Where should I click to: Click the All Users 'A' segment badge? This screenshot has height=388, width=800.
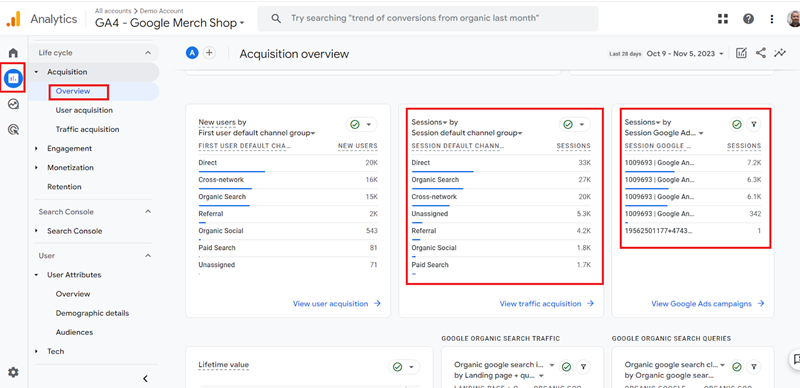[x=192, y=53]
